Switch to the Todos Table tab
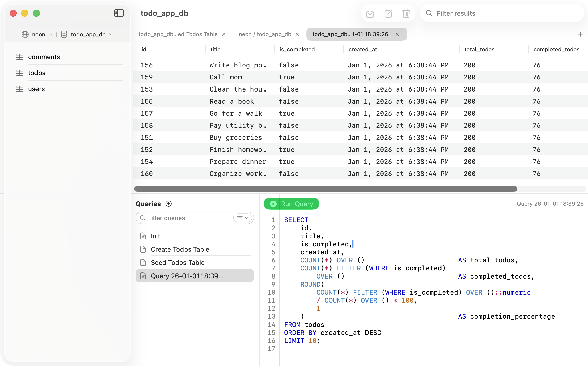 [178, 34]
